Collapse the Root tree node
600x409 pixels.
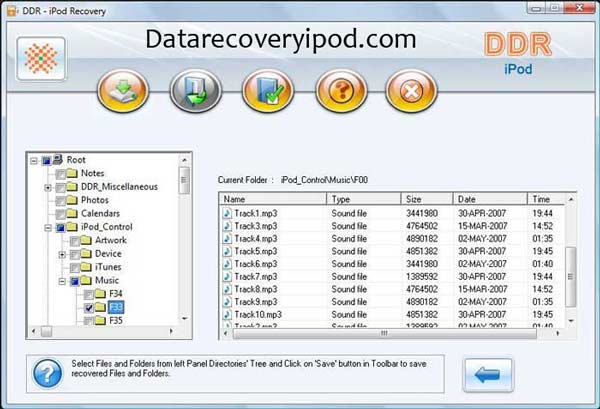(x=34, y=161)
